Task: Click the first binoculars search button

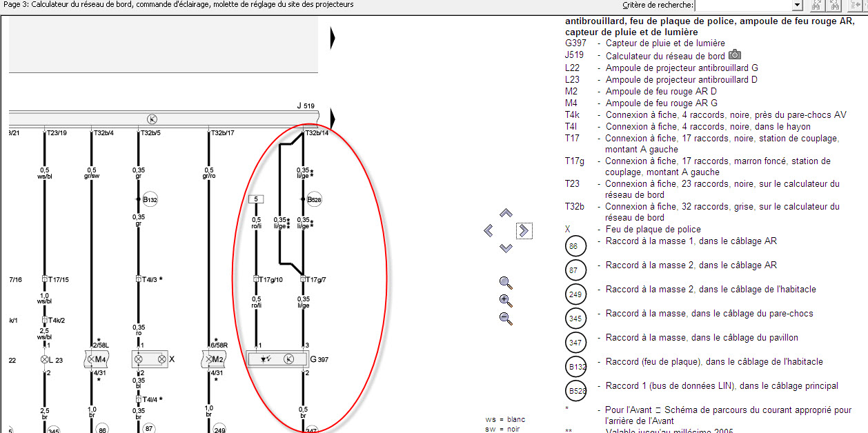Action: (x=816, y=6)
